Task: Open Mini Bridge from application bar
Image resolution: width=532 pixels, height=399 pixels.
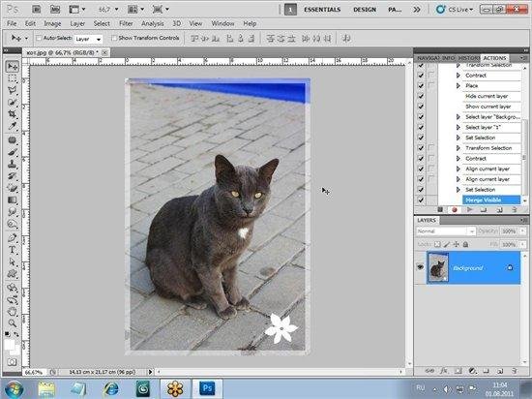Action: [x=55, y=10]
